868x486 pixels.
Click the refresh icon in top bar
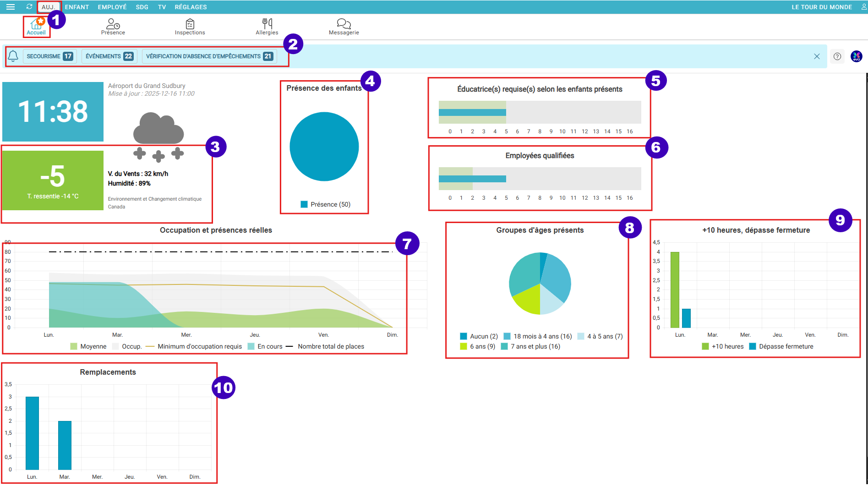tap(29, 7)
